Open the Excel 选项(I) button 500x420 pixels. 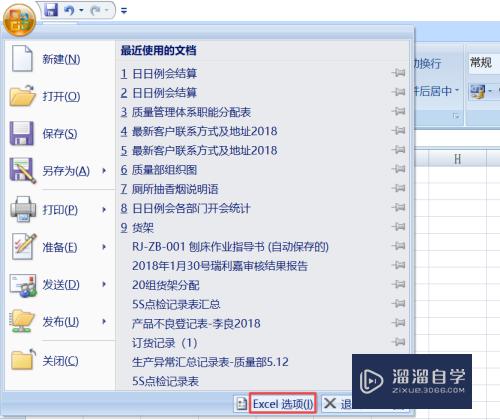282,404
